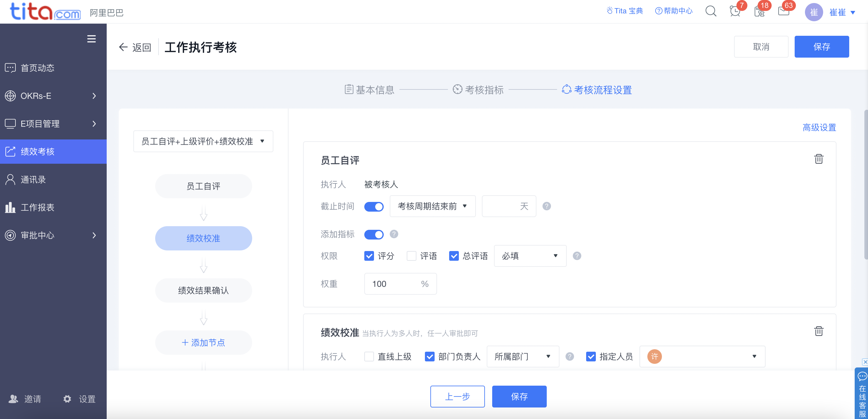Click help icon beside 截止时间 days field
The height and width of the screenshot is (419, 868).
pyautogui.click(x=546, y=206)
